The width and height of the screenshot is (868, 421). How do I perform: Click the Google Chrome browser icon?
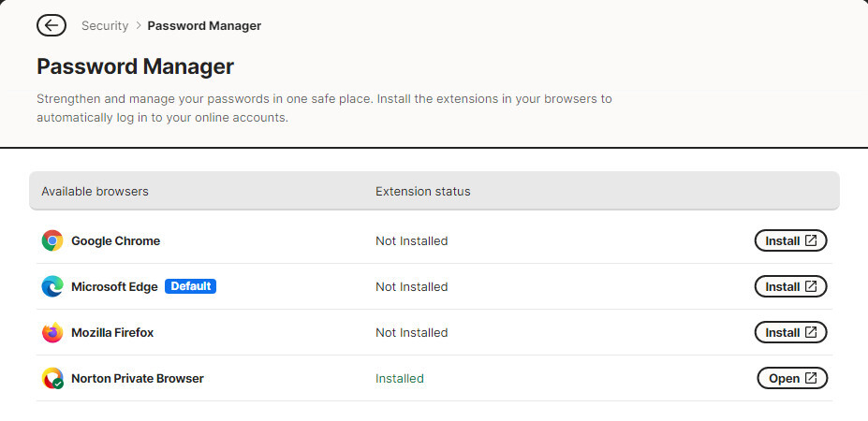[52, 240]
